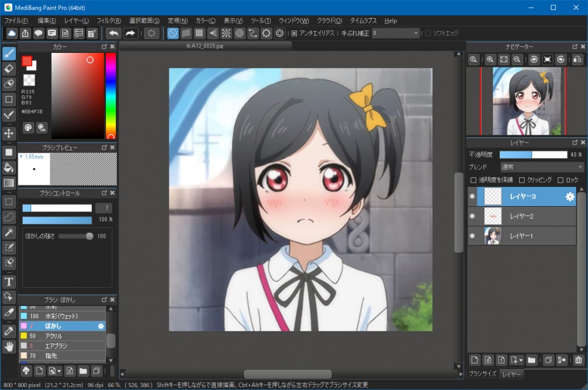Click the brush size value field 7
Screen dimensions: 588x390
[103, 208]
